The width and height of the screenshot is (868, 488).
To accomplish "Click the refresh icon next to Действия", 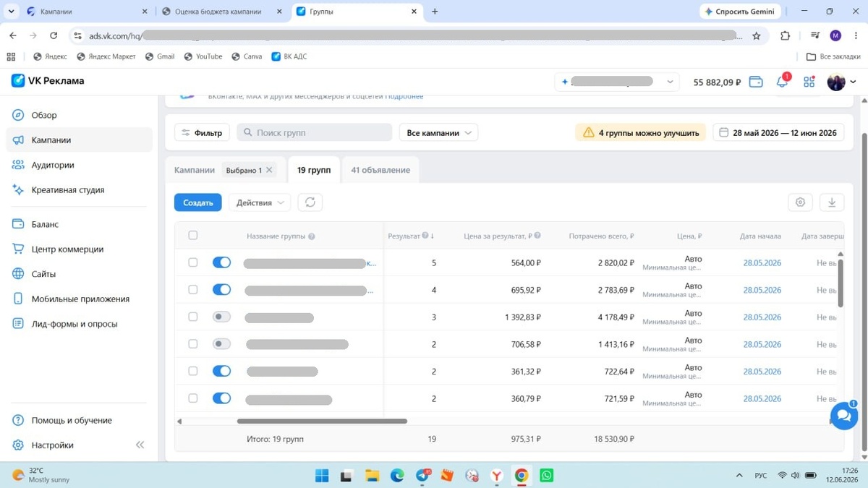I will pyautogui.click(x=310, y=202).
